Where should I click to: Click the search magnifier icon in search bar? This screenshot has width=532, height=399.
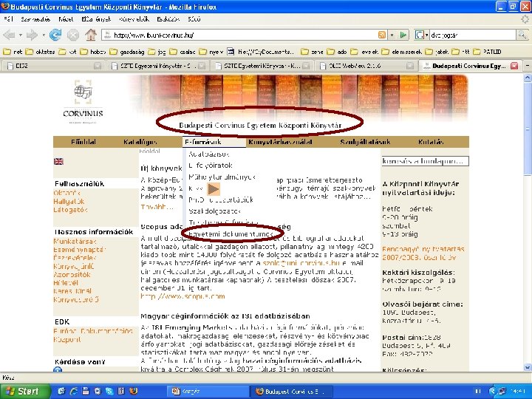tap(521, 35)
